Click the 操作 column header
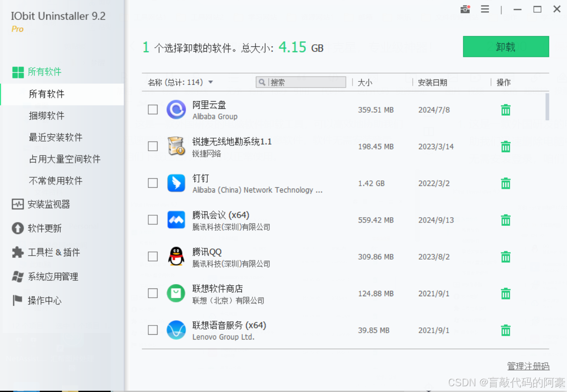This screenshot has width=567, height=392. tap(503, 83)
